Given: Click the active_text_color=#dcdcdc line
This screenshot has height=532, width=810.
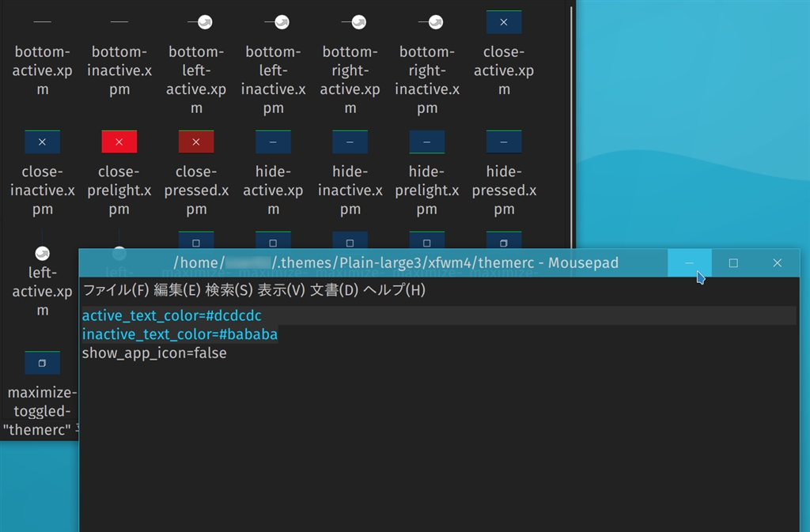Looking at the screenshot, I should click(439, 315).
